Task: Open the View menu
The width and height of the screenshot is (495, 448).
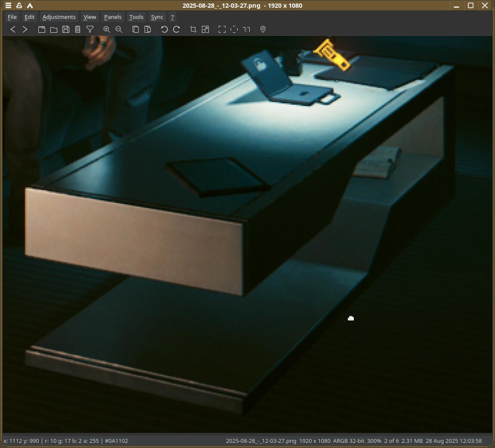Action: point(90,17)
